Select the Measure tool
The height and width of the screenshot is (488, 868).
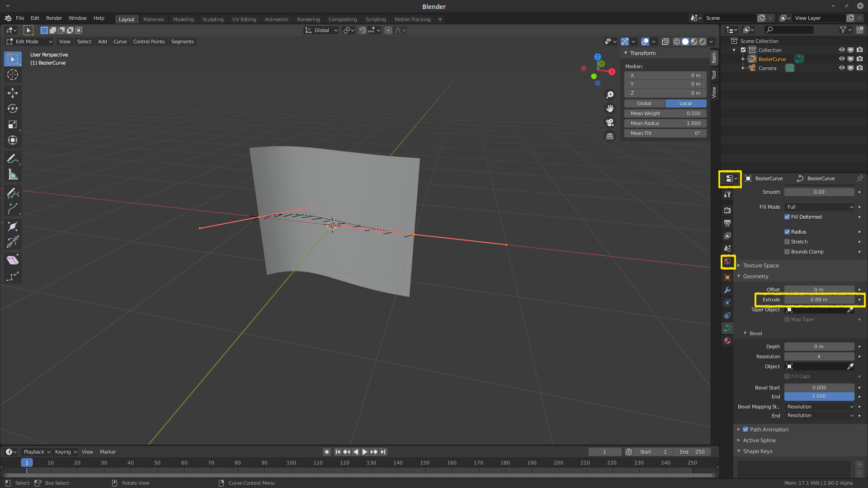(13, 174)
